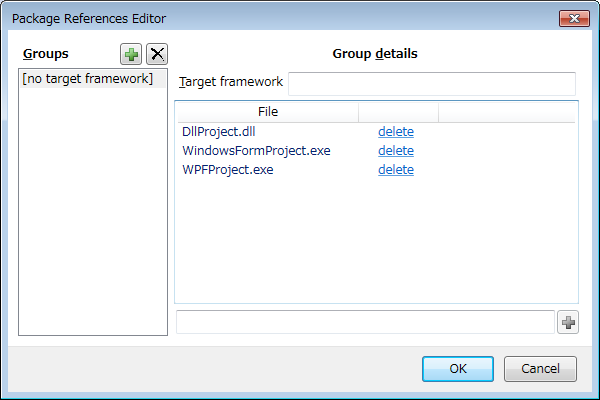
Task: Delete the WPFProject.exe reference
Action: 396,170
